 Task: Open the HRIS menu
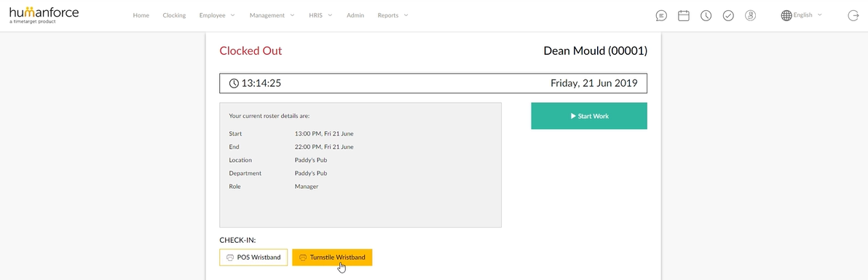tap(316, 15)
